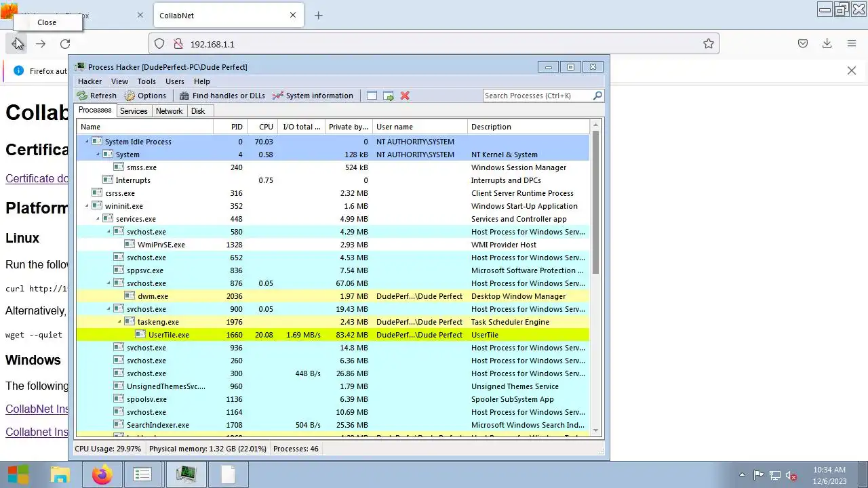868x488 pixels.
Task: Click the Firefox back arrow
Action: pos(16,44)
